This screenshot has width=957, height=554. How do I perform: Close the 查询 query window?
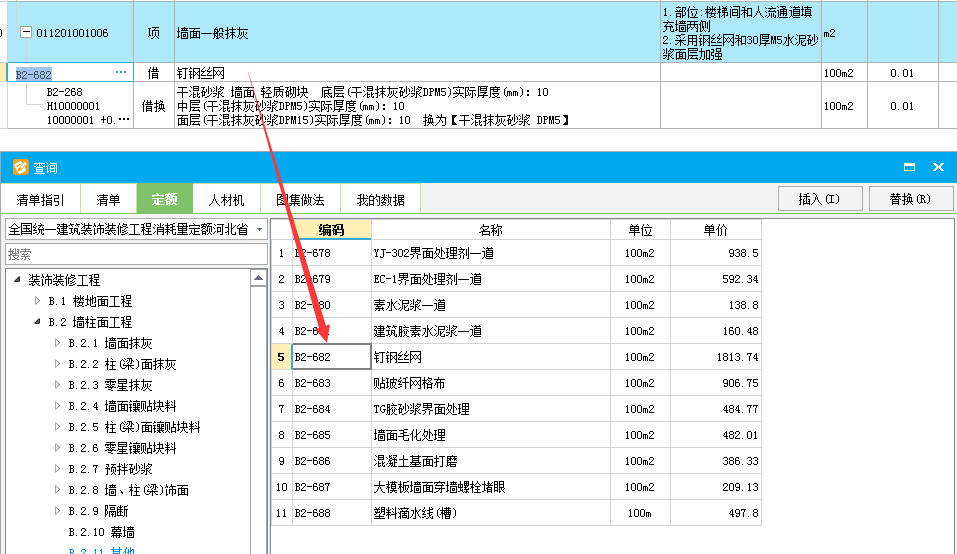click(938, 167)
